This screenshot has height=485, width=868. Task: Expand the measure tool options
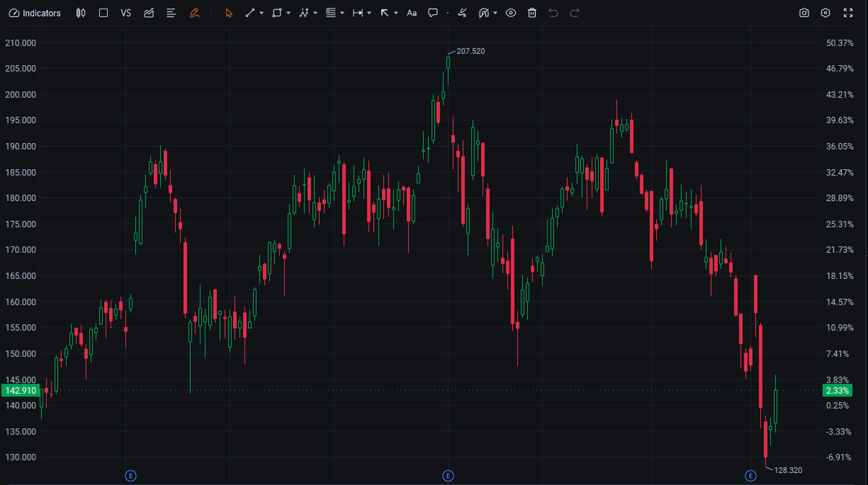pos(370,13)
